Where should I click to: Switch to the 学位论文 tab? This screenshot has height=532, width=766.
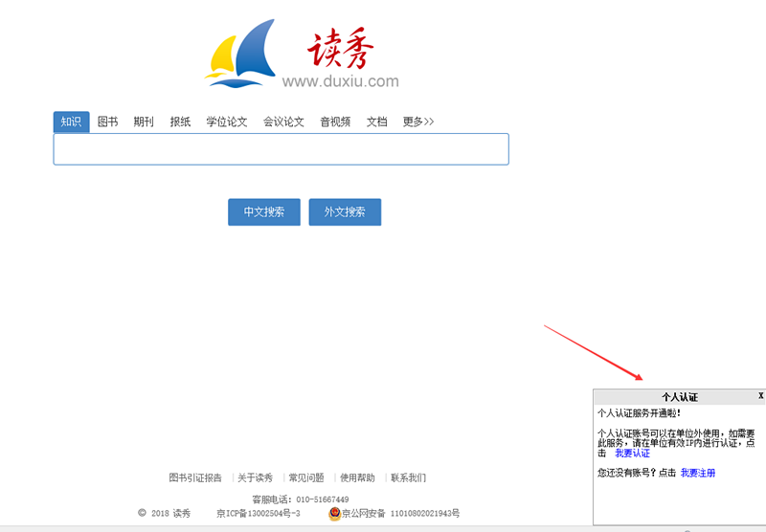coord(227,122)
